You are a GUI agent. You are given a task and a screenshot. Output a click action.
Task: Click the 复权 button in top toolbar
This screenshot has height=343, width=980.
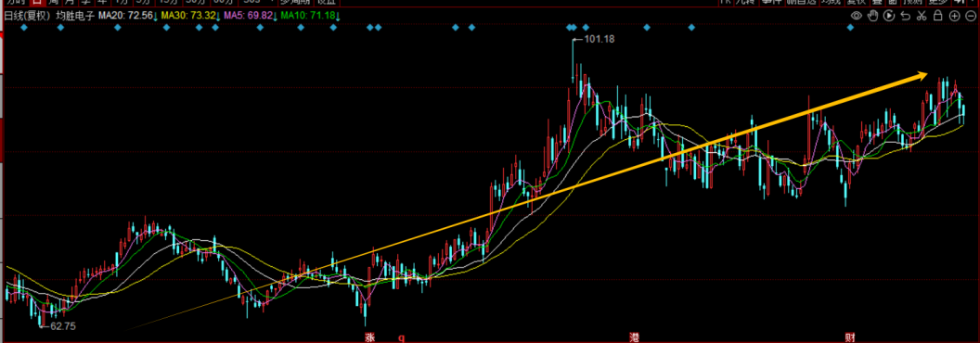(858, 3)
